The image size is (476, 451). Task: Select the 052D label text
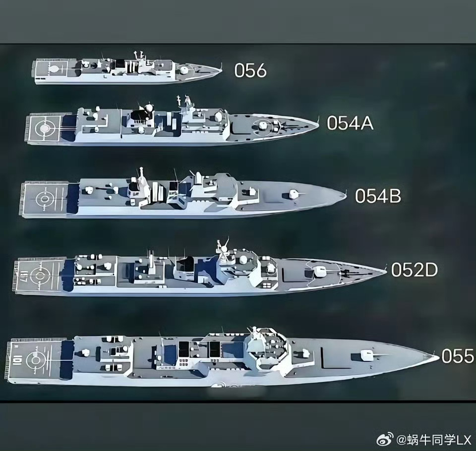tap(415, 270)
